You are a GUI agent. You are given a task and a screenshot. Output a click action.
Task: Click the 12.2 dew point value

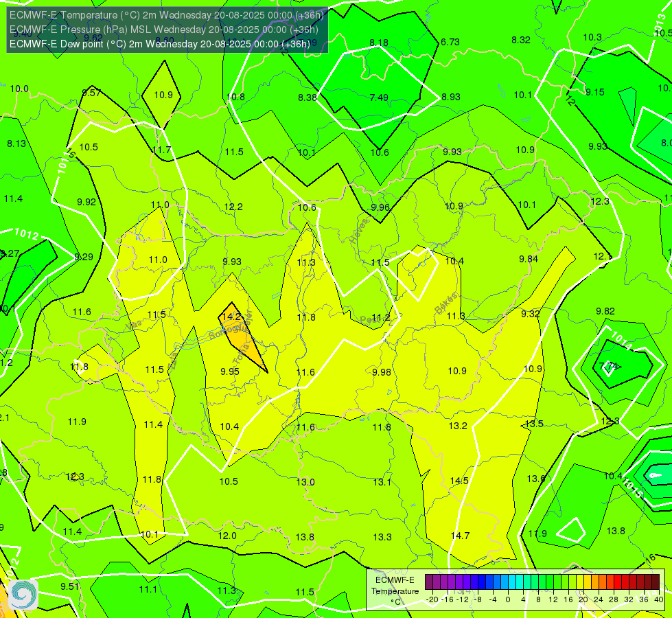point(233,207)
